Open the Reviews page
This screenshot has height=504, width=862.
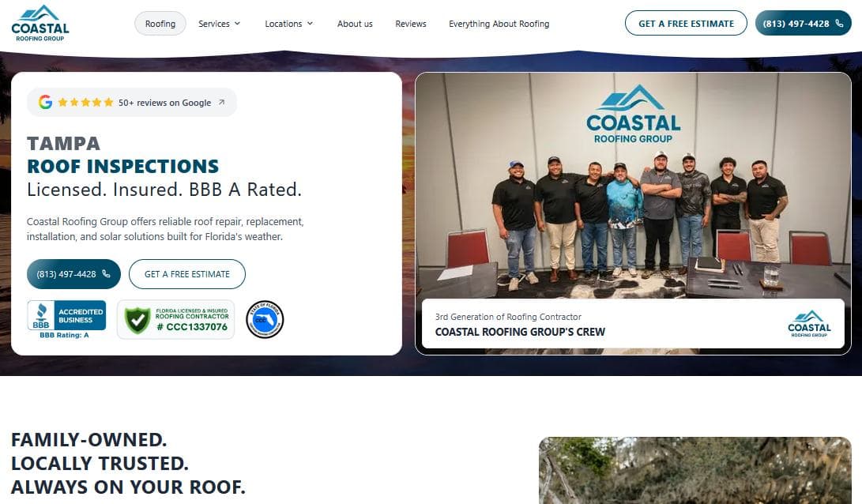tap(411, 24)
